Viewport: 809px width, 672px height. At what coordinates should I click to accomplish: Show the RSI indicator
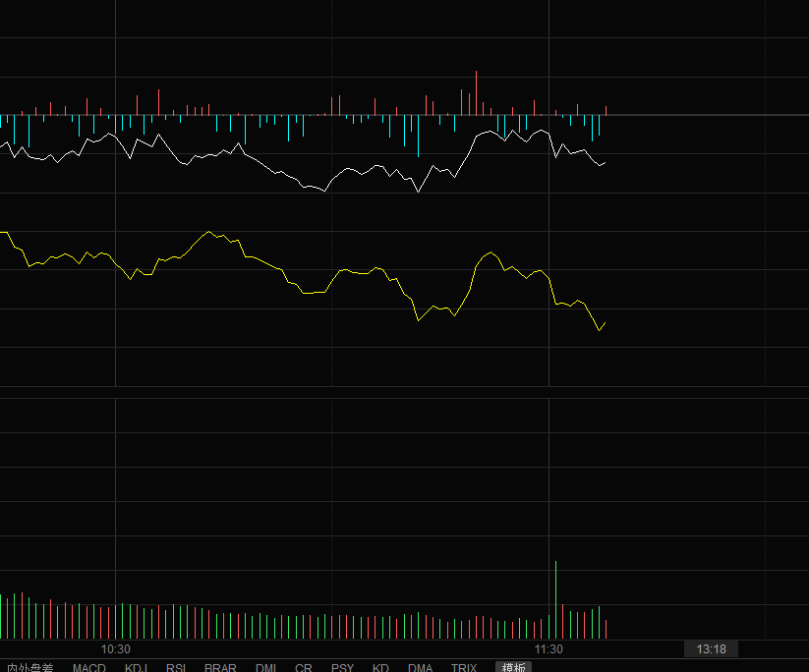tap(176, 667)
